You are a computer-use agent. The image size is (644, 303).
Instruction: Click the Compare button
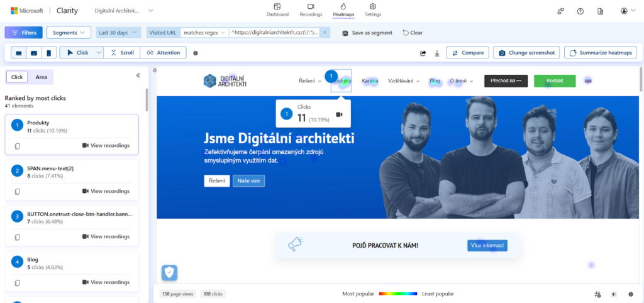[x=467, y=53]
